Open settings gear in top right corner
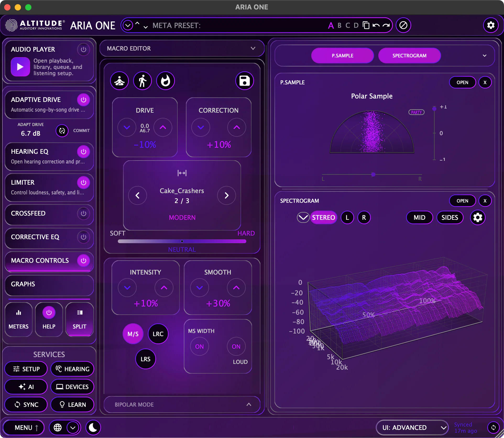 (491, 25)
